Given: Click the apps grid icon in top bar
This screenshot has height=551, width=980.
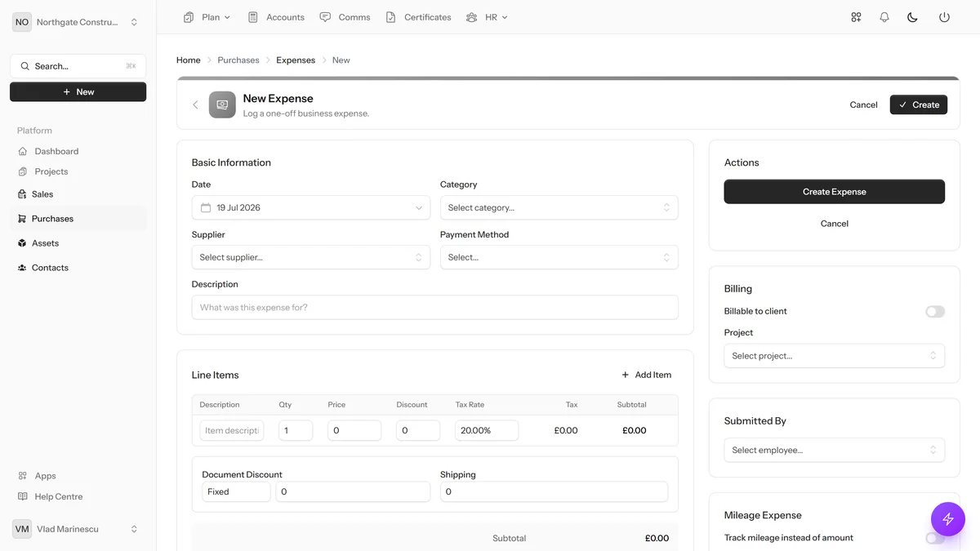Looking at the screenshot, I should tap(856, 17).
